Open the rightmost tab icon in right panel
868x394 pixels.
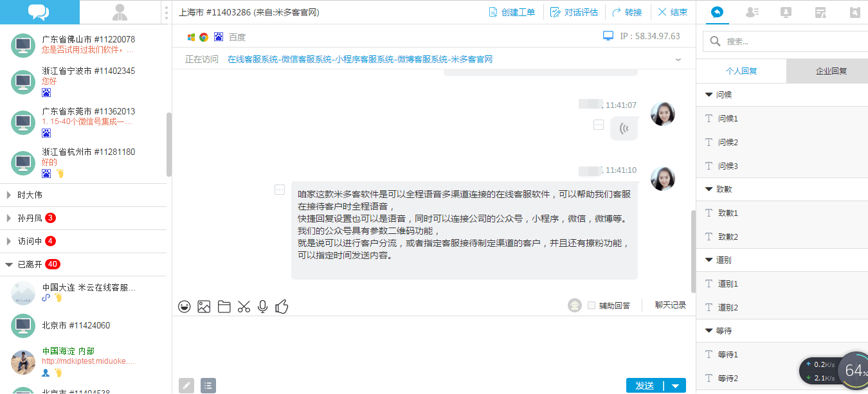click(x=854, y=12)
